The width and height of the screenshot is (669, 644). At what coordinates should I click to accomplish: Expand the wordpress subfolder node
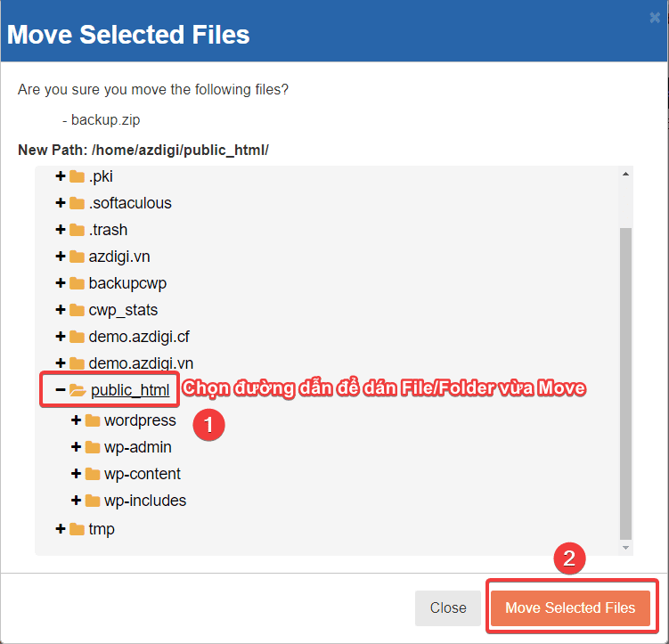tap(76, 420)
